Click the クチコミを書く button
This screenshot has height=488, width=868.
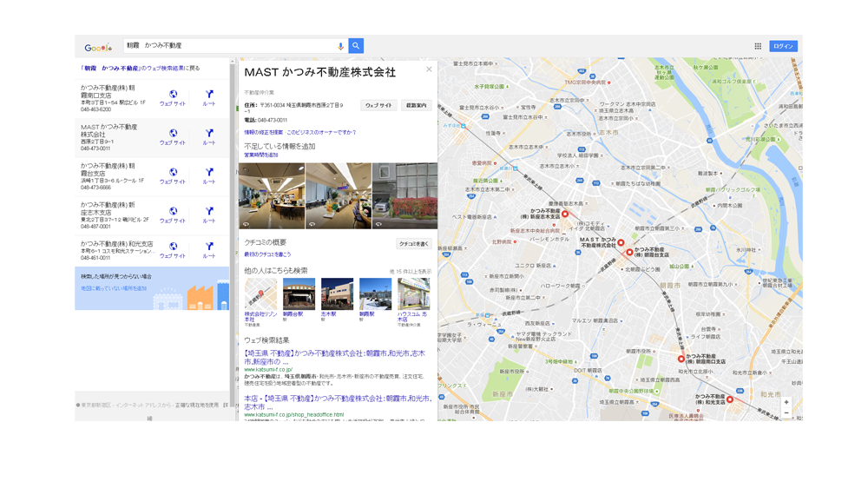[413, 244]
